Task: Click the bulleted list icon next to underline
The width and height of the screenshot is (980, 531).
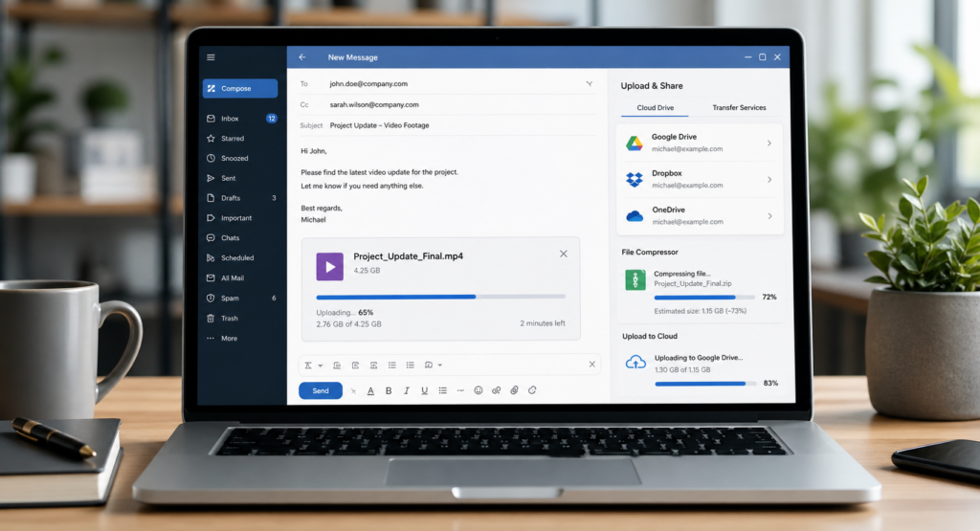Action: (x=442, y=390)
